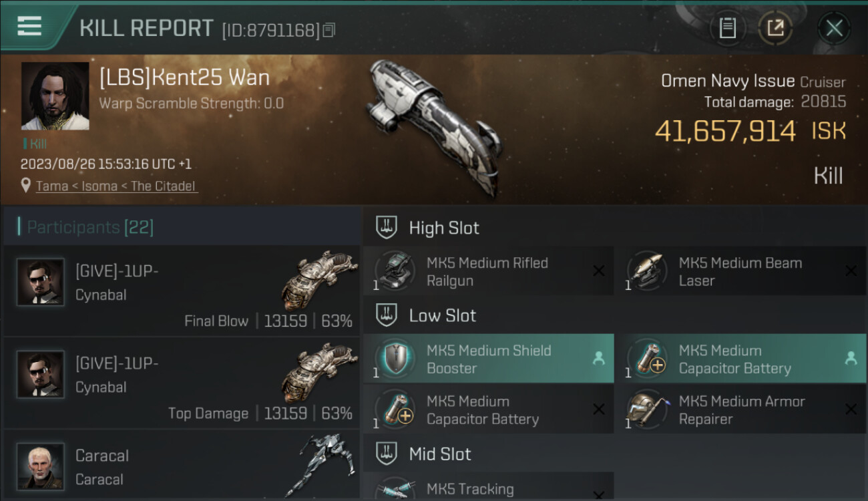Toggle the person marker on highlighted Capacitor Battery

point(851,359)
